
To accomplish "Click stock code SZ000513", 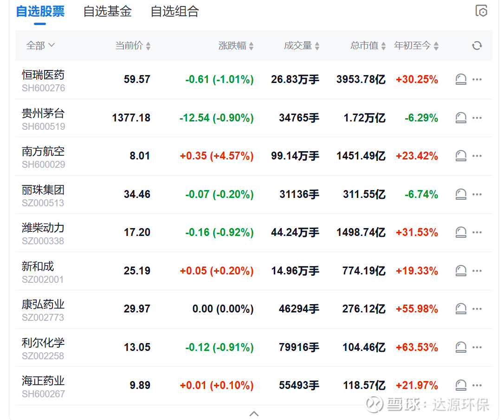I will click(x=43, y=203).
